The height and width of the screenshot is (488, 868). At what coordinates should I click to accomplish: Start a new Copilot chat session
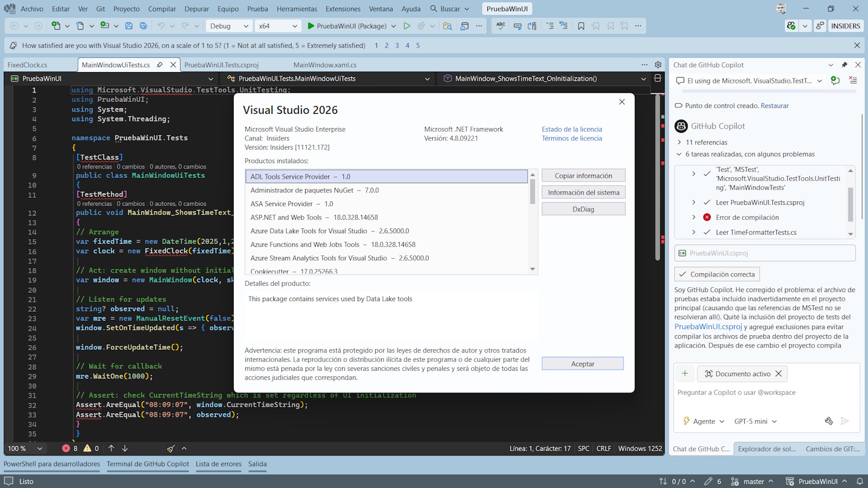(834, 80)
